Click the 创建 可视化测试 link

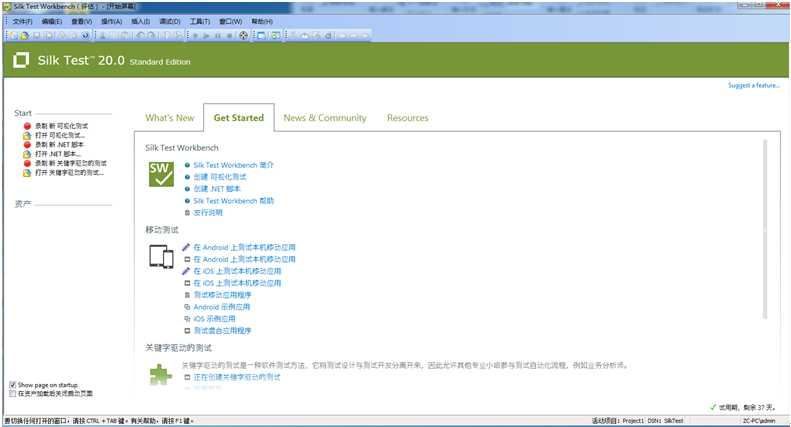pos(220,177)
